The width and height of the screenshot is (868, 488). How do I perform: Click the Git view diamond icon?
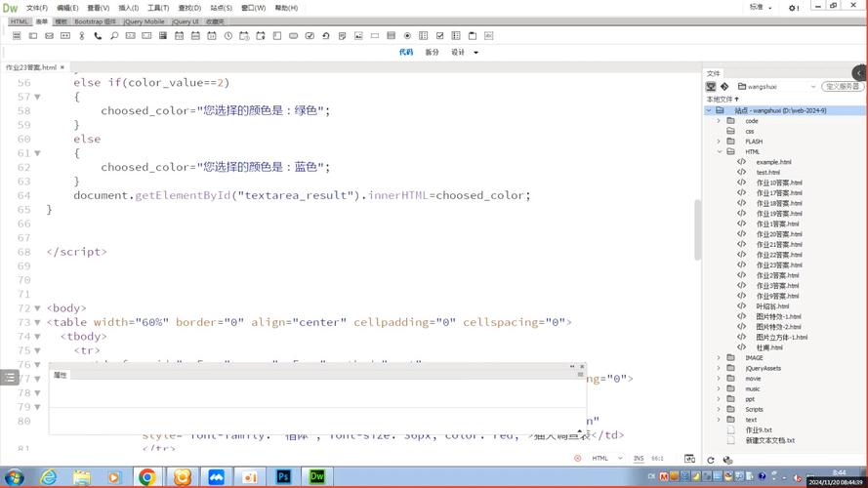pyautogui.click(x=724, y=86)
